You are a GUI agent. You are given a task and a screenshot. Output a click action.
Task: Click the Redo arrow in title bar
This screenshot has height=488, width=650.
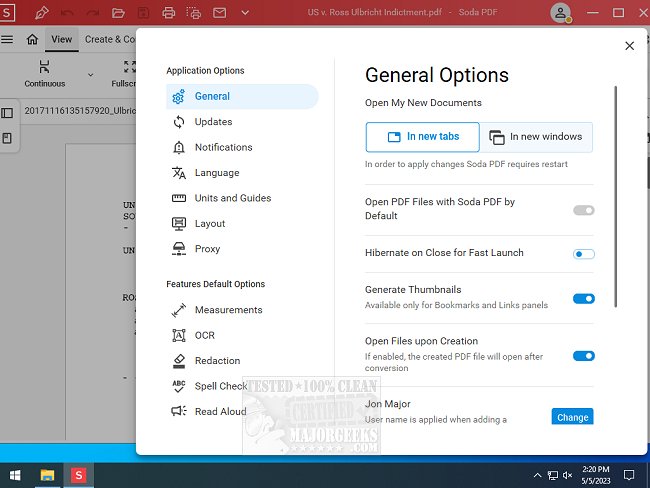(92, 13)
